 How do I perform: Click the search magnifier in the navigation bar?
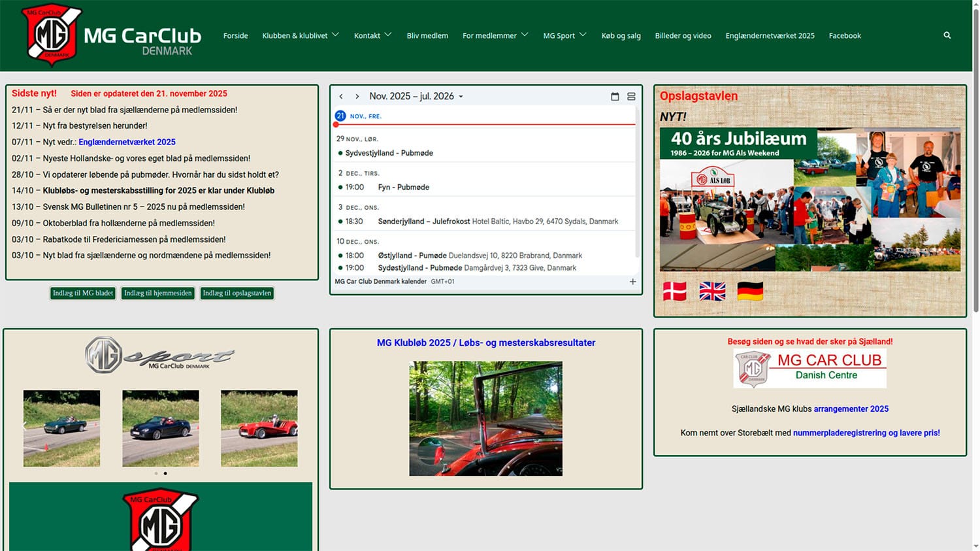coord(947,35)
